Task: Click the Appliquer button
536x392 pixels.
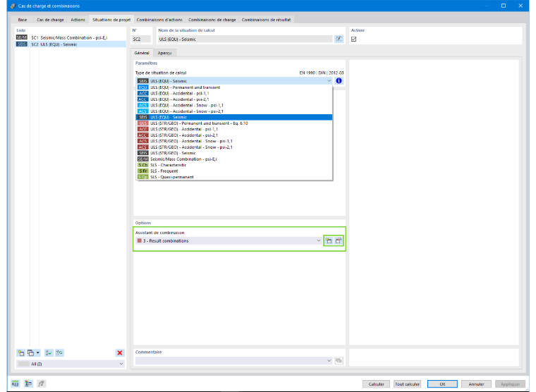Action: pyautogui.click(x=510, y=384)
